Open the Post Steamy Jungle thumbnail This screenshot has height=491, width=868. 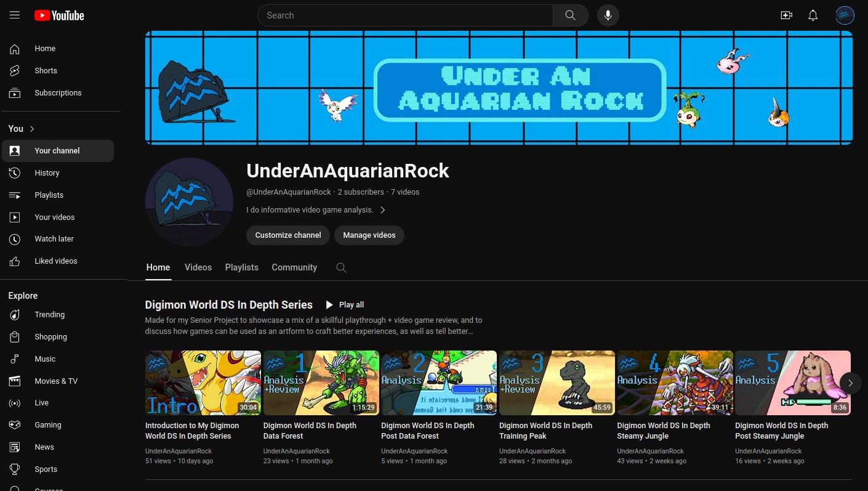[793, 383]
